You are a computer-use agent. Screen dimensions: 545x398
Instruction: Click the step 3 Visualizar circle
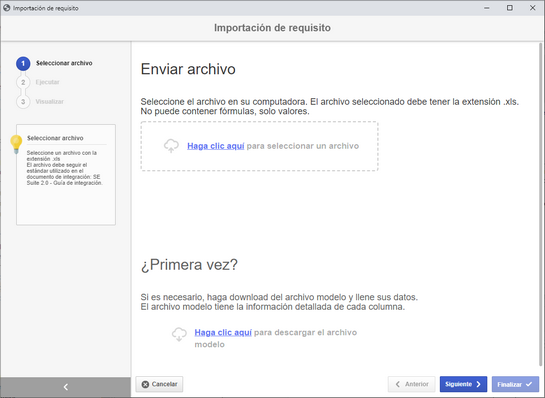tap(23, 102)
